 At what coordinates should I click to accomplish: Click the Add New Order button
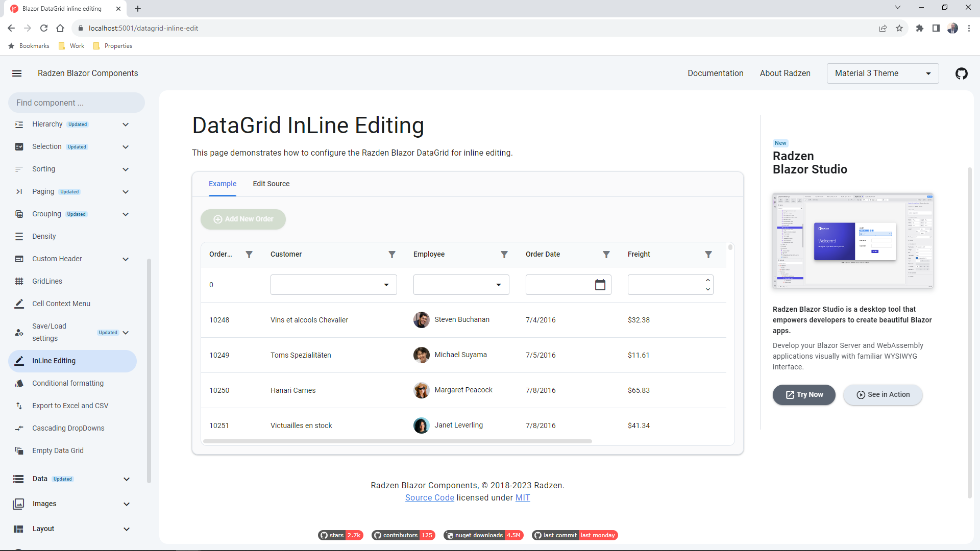tap(243, 219)
